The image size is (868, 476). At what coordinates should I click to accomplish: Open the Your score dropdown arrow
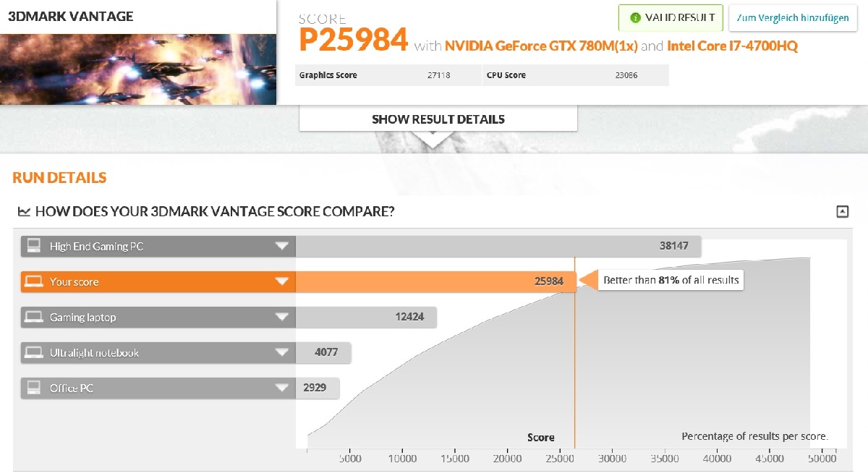tap(282, 281)
